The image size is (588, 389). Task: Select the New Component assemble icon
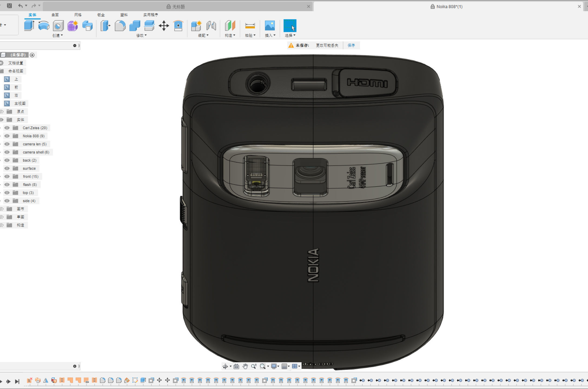coord(196,26)
